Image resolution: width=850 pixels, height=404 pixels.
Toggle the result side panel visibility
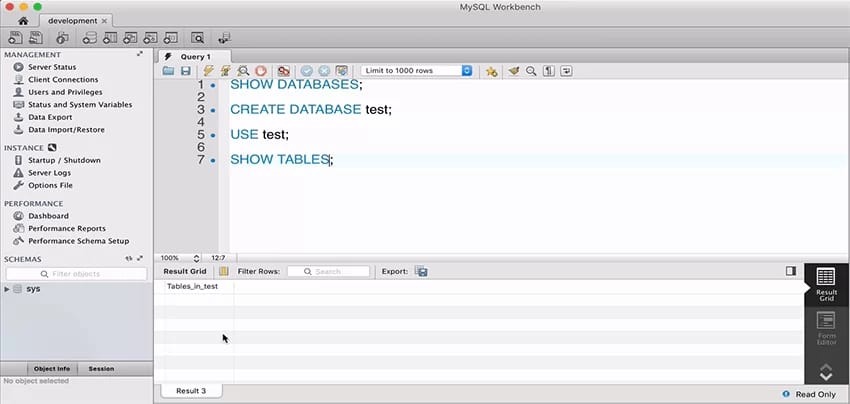pos(791,271)
